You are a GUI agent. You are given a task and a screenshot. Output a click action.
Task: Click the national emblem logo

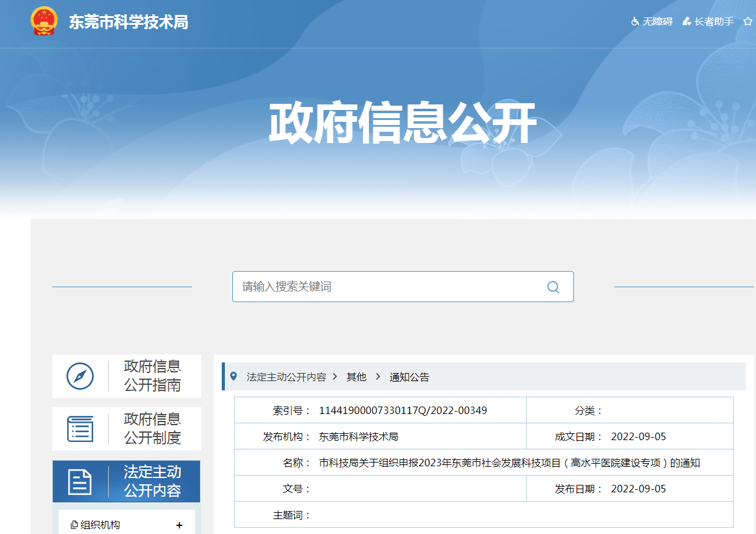pyautogui.click(x=43, y=22)
